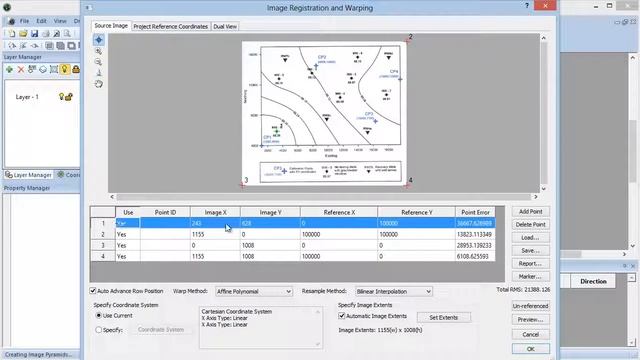Click Image X cell 1155 in row 4

point(215,256)
